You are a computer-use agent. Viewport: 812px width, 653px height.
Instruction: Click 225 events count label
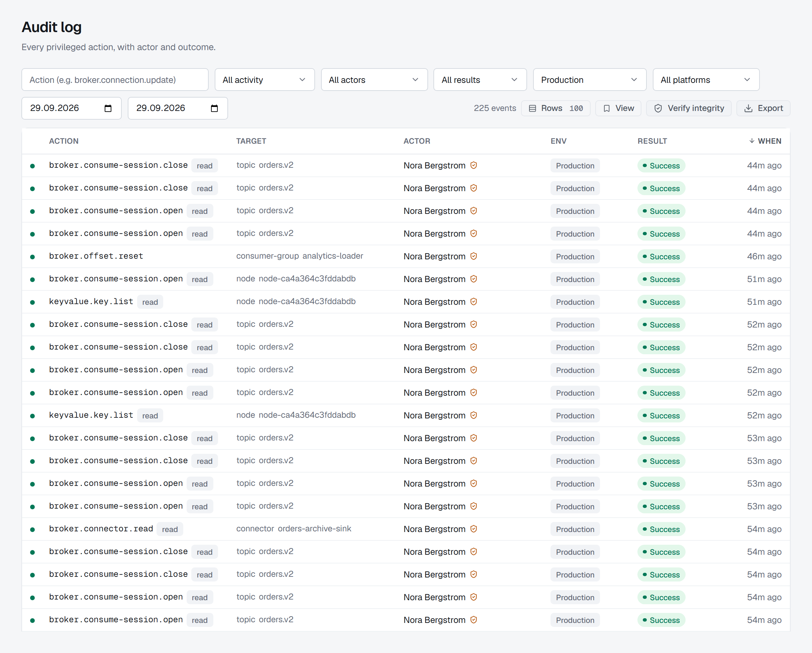click(x=495, y=108)
